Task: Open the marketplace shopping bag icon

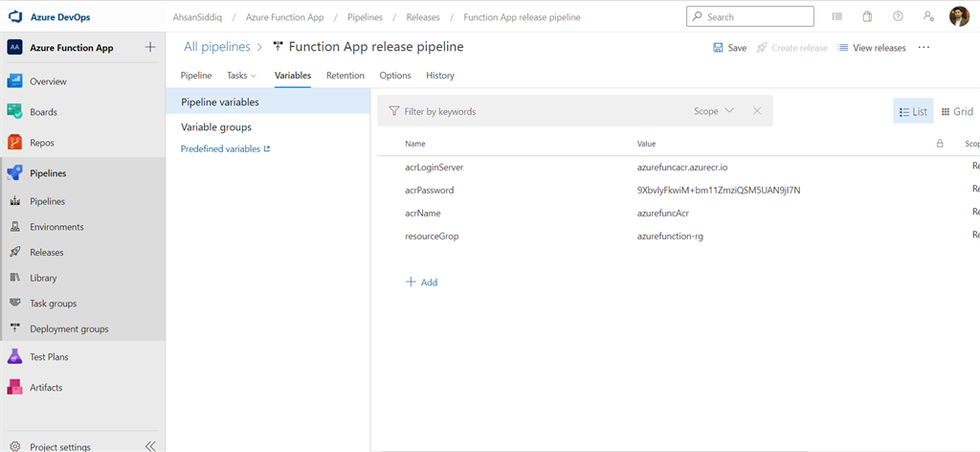Action: click(867, 17)
